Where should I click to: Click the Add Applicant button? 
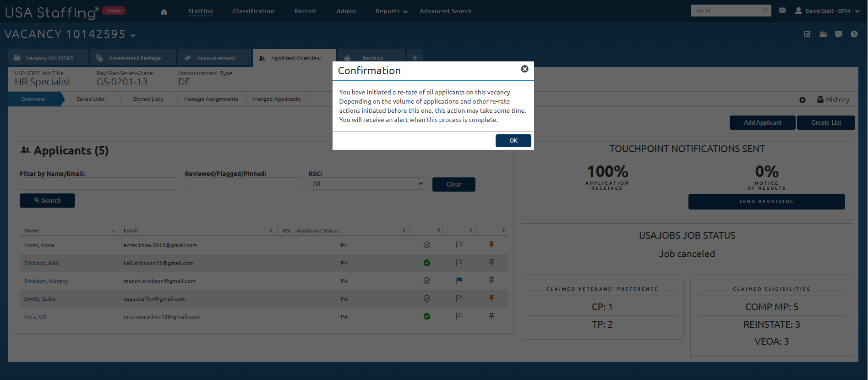click(762, 122)
